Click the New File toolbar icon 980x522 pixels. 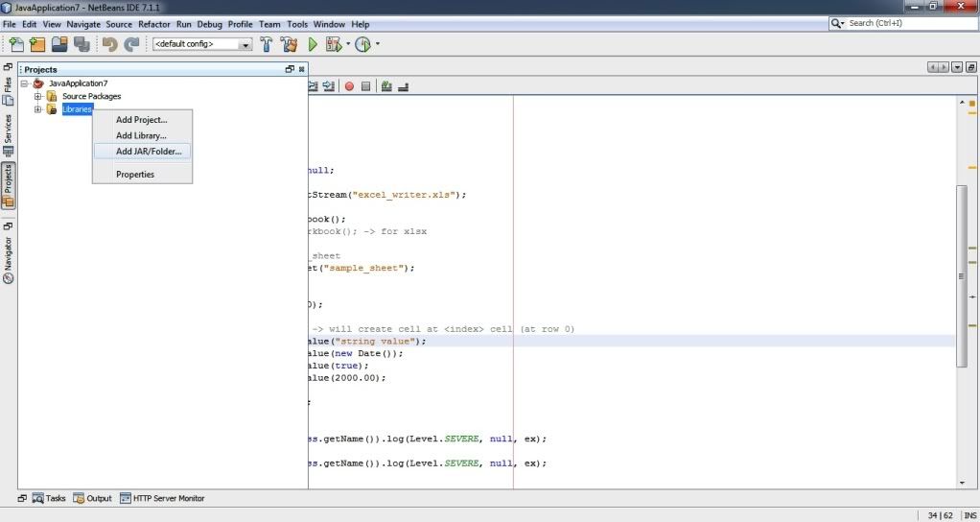16,44
